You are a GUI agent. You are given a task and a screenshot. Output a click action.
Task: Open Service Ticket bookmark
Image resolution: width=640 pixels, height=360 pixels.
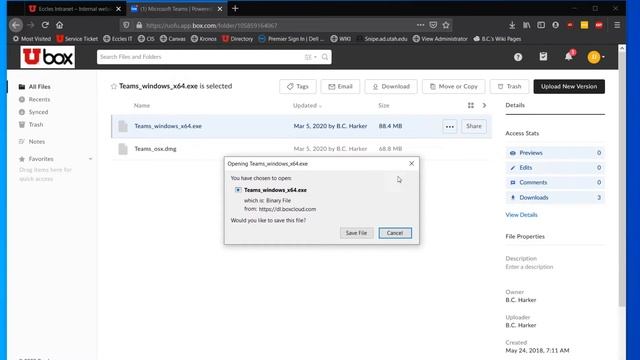(77, 39)
